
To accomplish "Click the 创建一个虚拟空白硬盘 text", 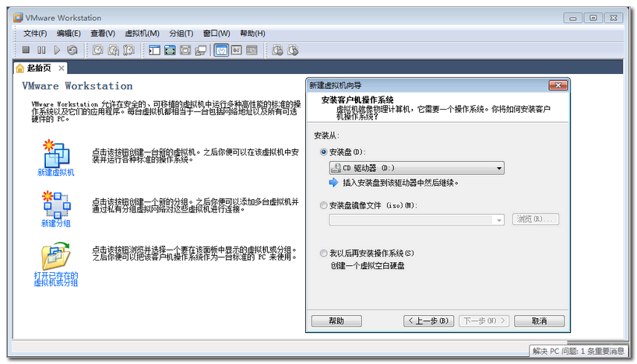I will [368, 266].
